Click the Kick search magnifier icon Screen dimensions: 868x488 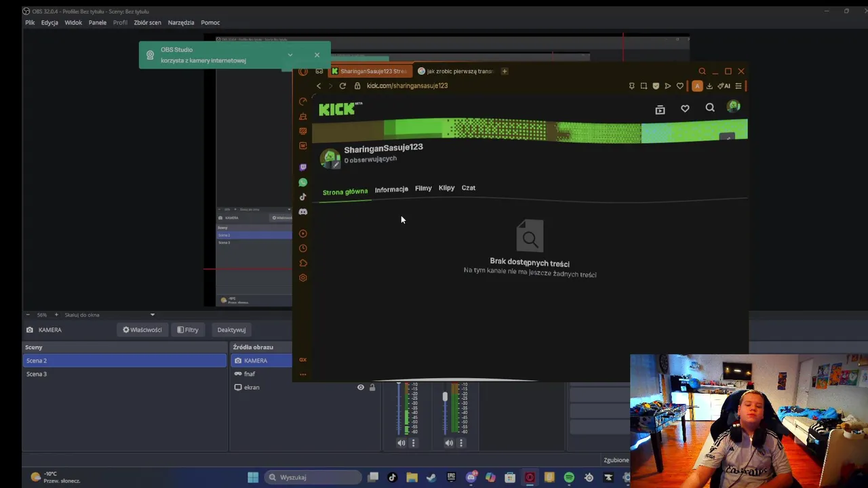(x=710, y=108)
